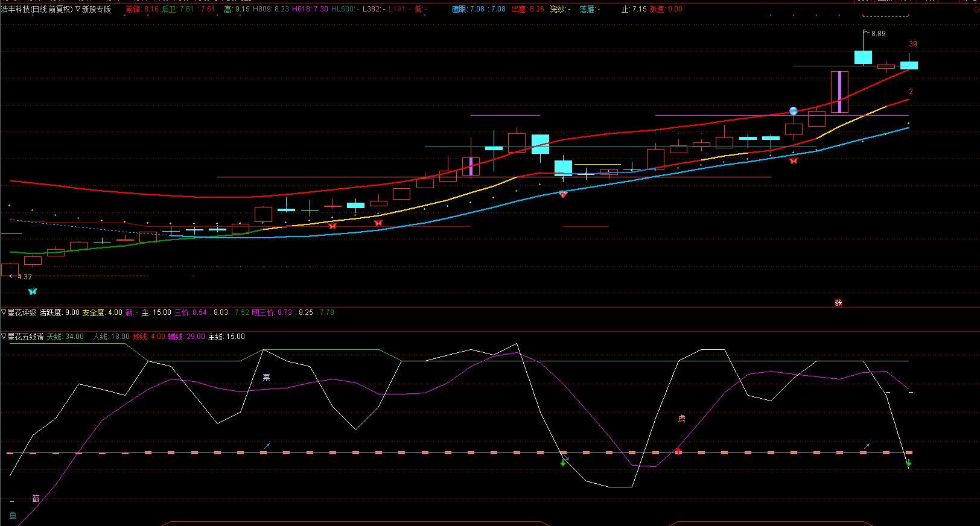
Task: Click the red up arrow in the 星花五线谱 panel
Action: (678, 450)
